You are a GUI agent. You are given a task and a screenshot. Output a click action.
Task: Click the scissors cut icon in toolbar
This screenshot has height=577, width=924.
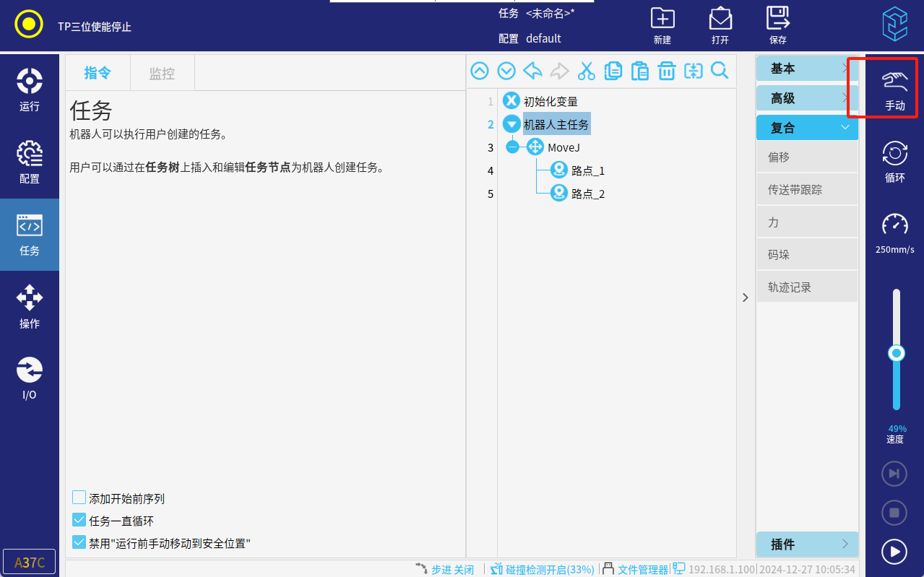586,71
